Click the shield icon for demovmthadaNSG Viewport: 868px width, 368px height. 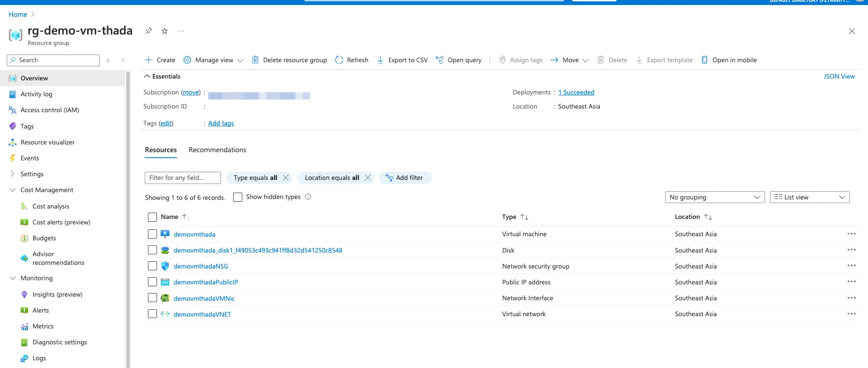pos(165,266)
